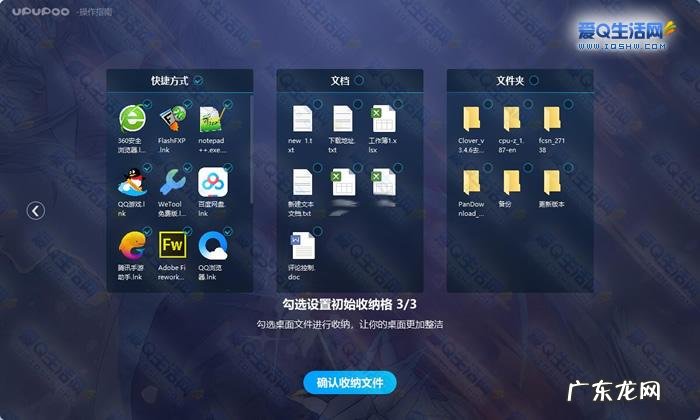Click the 腾讯手游助手.lnk icon
The image size is (700, 420).
click(x=132, y=245)
